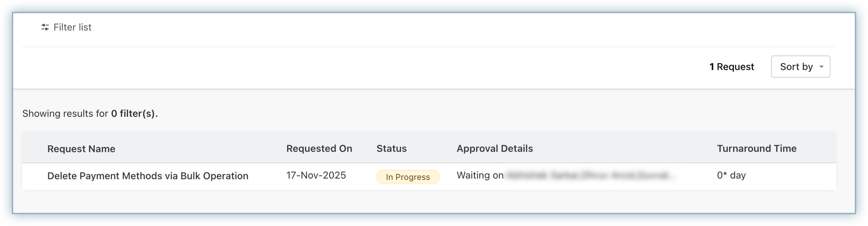Click the Waiting on approval text
This screenshot has height=226, width=868.
[480, 175]
